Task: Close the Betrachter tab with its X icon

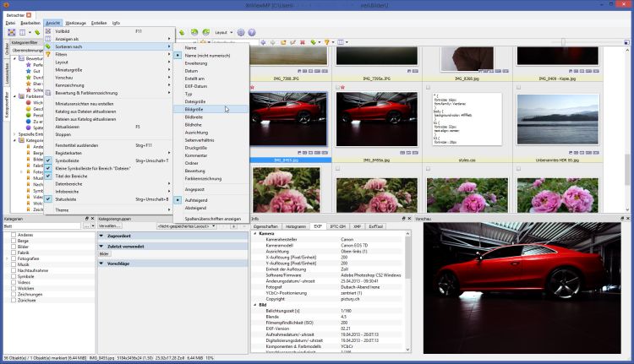Action: (x=29, y=15)
